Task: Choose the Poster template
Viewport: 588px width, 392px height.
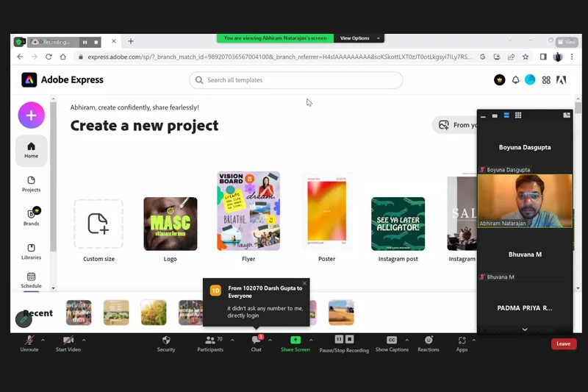Action: 326,216
